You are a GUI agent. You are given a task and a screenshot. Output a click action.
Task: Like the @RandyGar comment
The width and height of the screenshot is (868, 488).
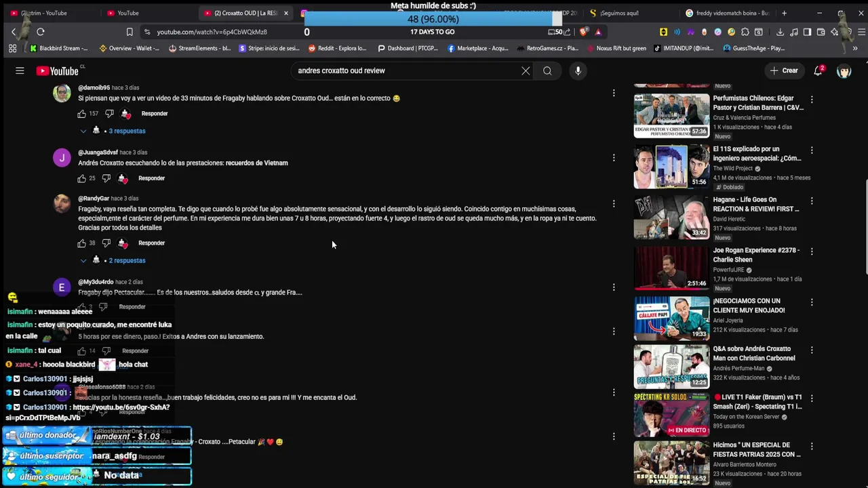click(82, 243)
